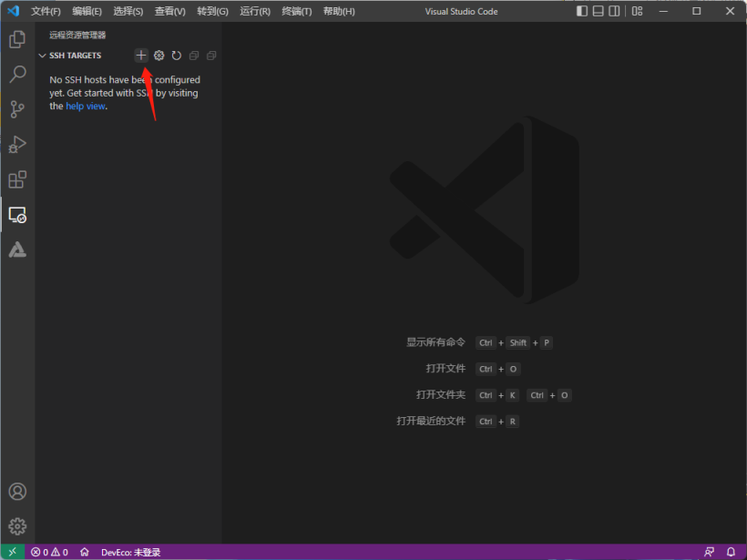Open the 文件(F) menu
Screen dimensions: 747x560
[x=46, y=11]
